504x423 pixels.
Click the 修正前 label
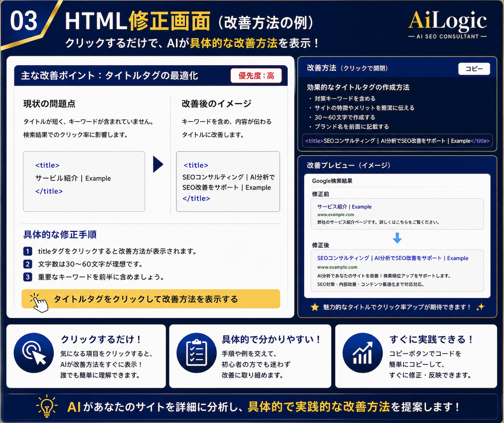click(x=321, y=194)
